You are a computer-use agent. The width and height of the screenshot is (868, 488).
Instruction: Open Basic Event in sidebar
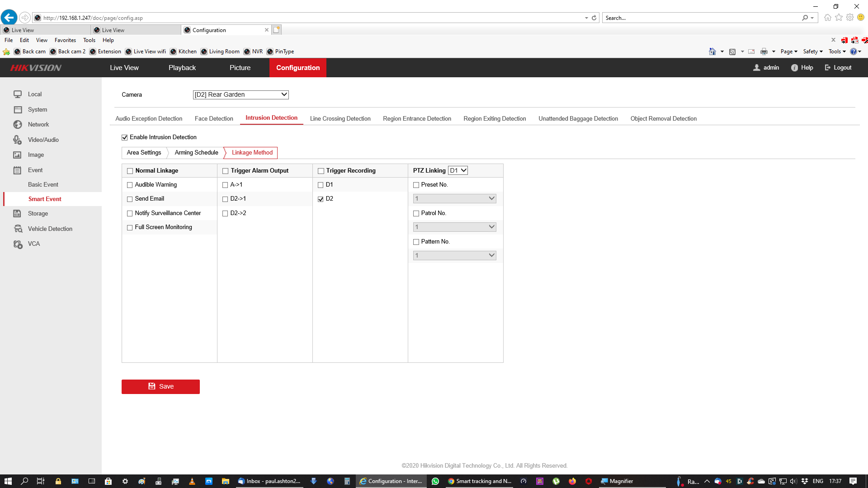click(43, 185)
